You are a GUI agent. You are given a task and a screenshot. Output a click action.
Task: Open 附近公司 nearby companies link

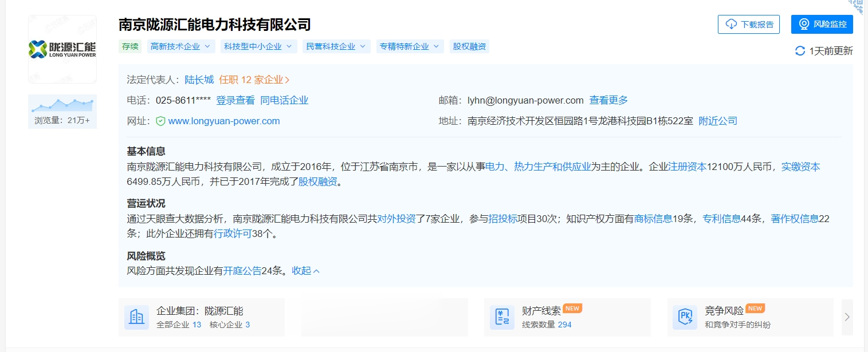click(718, 121)
